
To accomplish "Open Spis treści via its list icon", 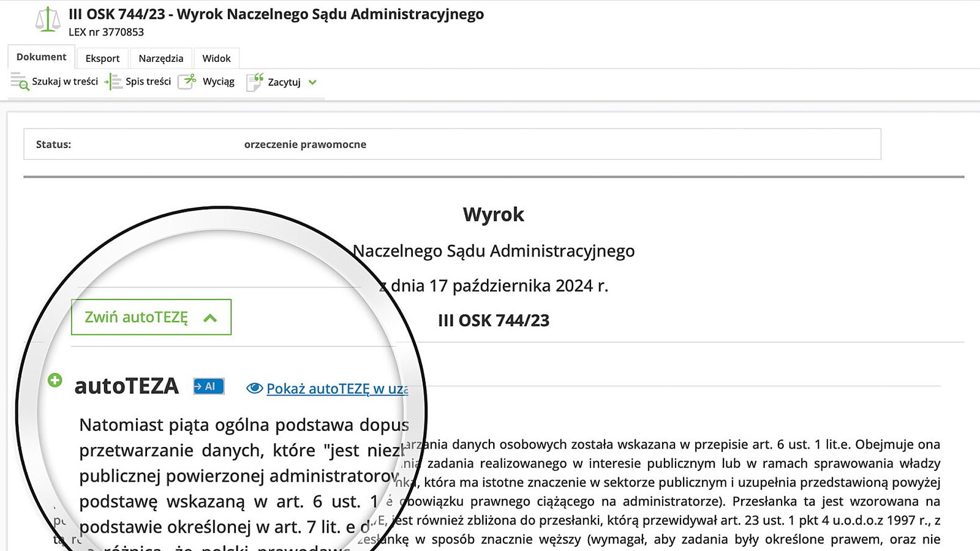I will [113, 81].
